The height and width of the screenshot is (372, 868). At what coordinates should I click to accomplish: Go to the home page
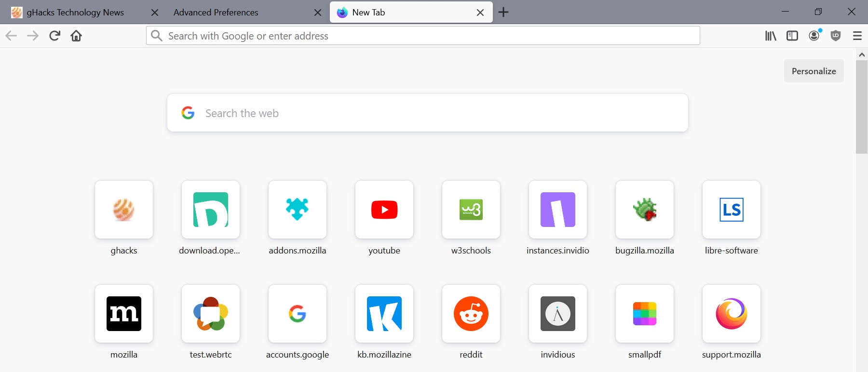pyautogui.click(x=76, y=36)
